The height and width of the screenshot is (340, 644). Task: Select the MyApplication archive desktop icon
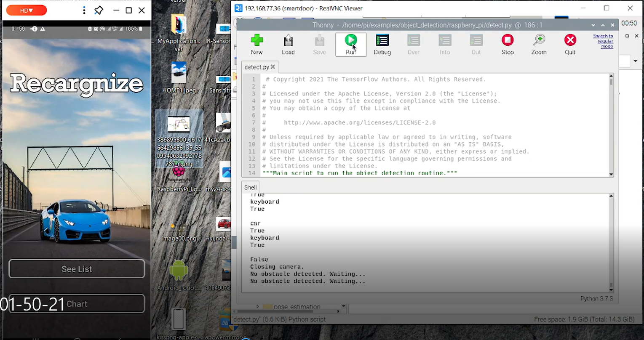[179, 32]
